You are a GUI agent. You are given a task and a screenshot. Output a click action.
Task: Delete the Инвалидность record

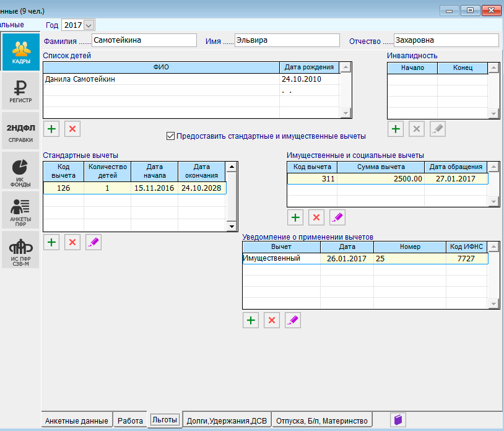417,129
